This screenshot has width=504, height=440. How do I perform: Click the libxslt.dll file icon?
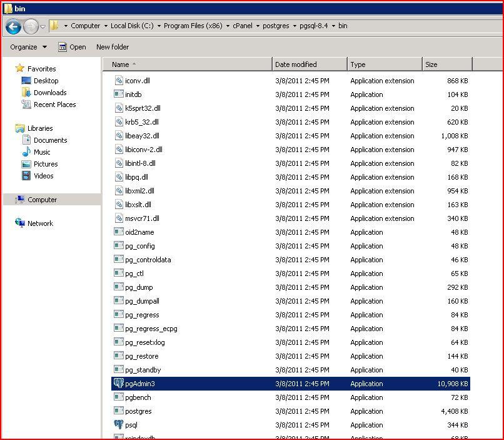coord(119,204)
